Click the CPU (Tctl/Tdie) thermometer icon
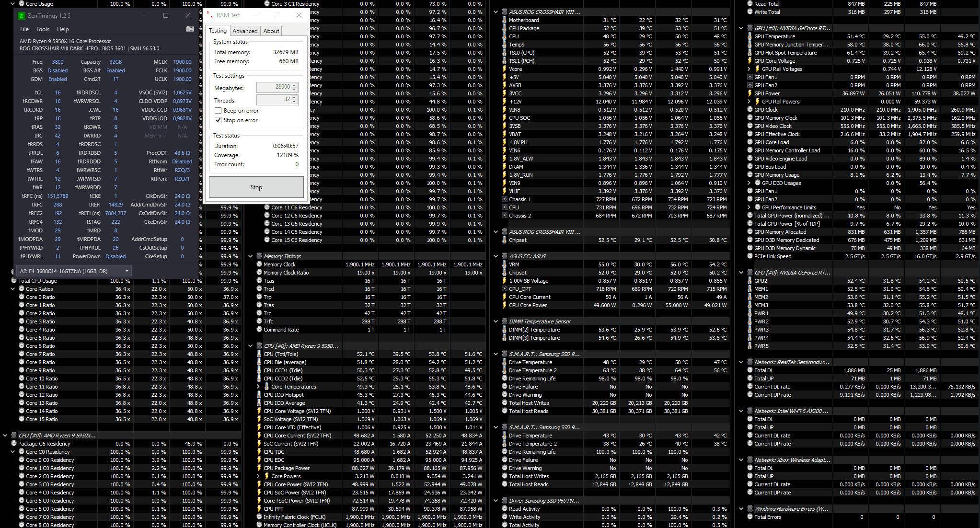 (x=259, y=354)
